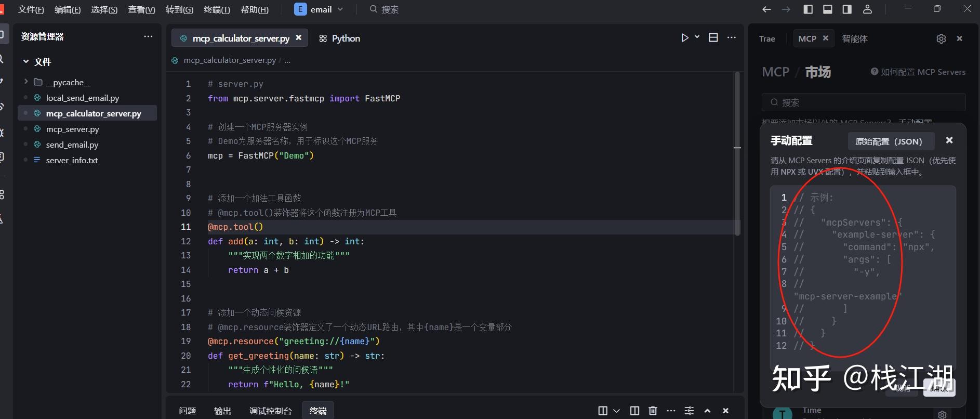Toggle the right sidebar layout icon
The height and width of the screenshot is (419, 980).
tap(847, 9)
